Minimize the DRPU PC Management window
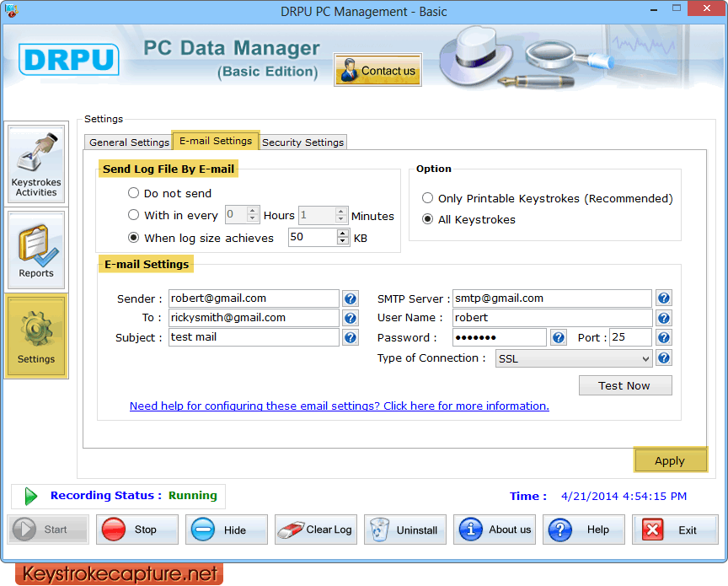This screenshot has height=586, width=728. [x=654, y=8]
